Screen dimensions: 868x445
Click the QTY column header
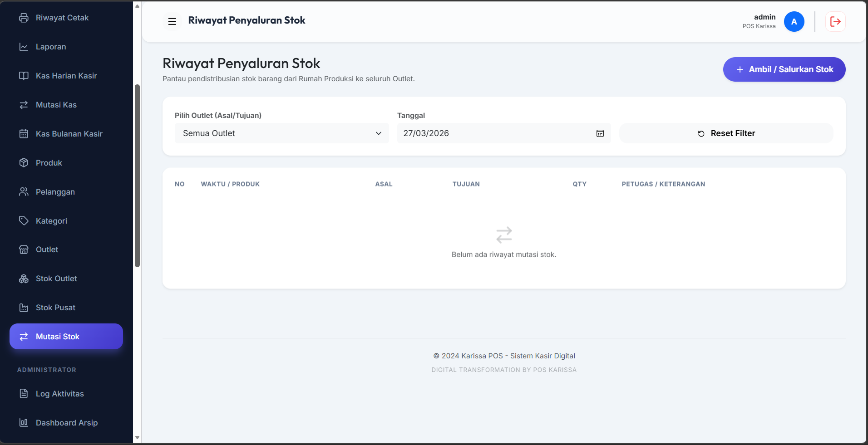tap(579, 184)
